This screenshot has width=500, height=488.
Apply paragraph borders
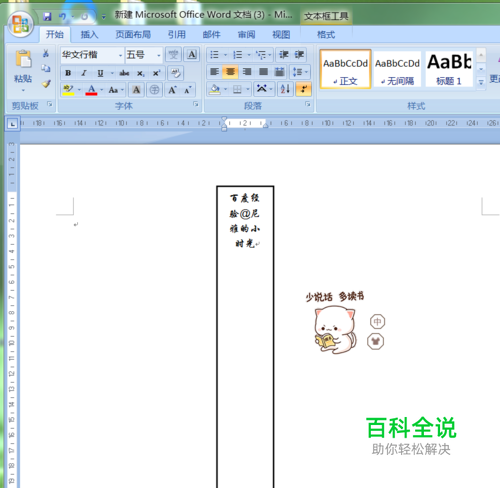[x=237, y=89]
